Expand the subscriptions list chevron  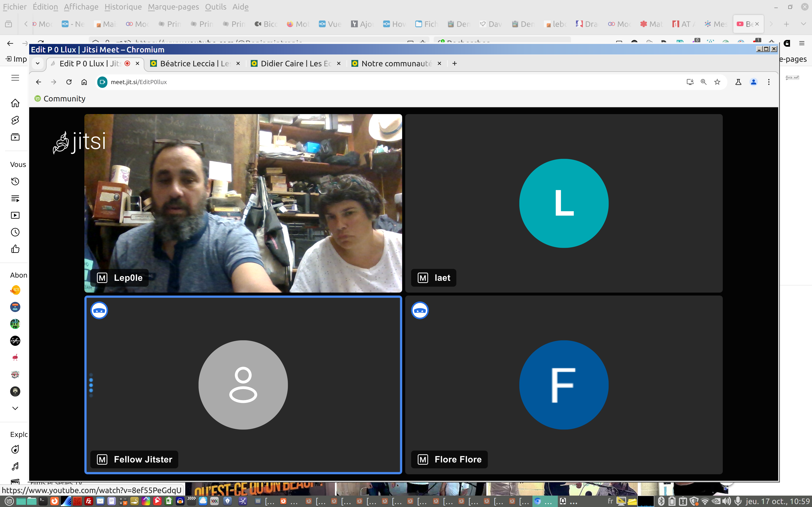click(x=15, y=408)
